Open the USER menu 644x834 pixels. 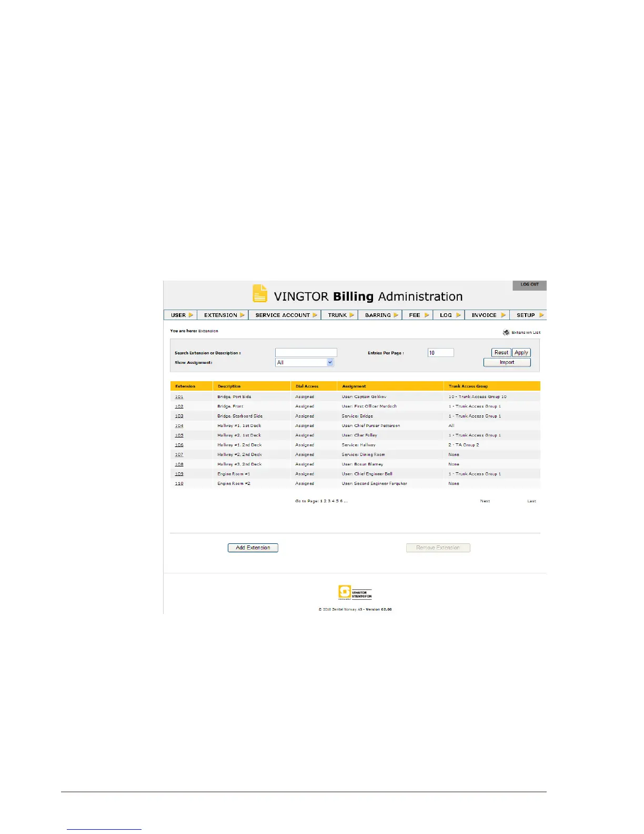click(180, 315)
